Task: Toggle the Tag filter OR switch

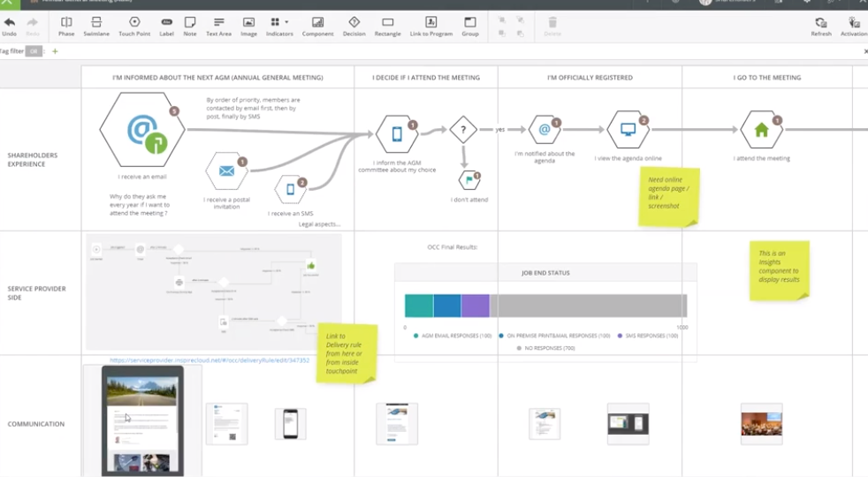Action: click(x=34, y=52)
